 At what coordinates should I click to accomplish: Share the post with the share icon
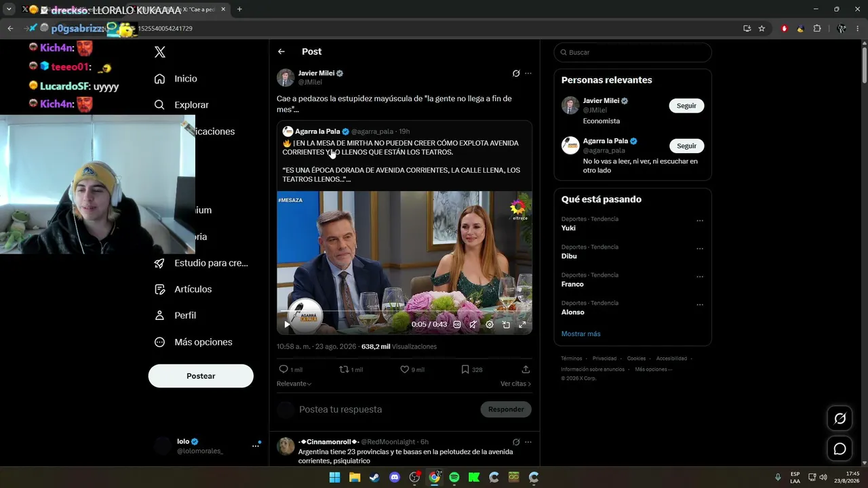(x=526, y=369)
